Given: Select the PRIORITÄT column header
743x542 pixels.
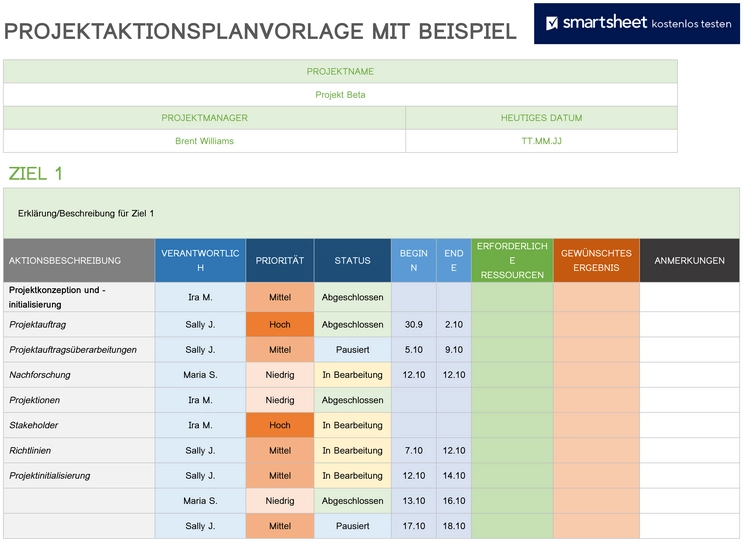Looking at the screenshot, I should (280, 261).
